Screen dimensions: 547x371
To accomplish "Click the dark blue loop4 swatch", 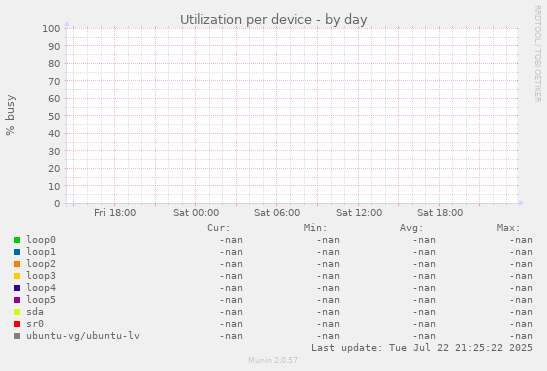I will pyautogui.click(x=17, y=288).
